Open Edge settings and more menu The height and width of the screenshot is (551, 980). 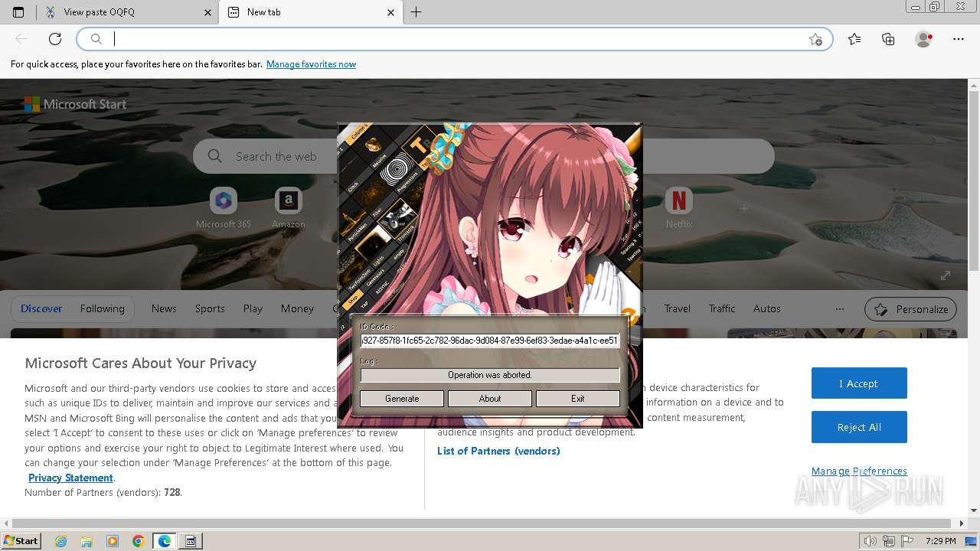pos(959,39)
